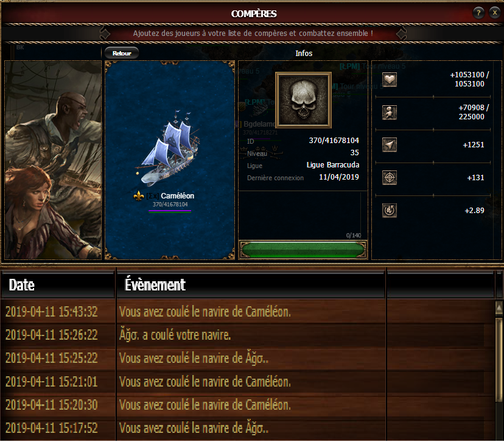Click the pirate artwork panel

pos(53,160)
